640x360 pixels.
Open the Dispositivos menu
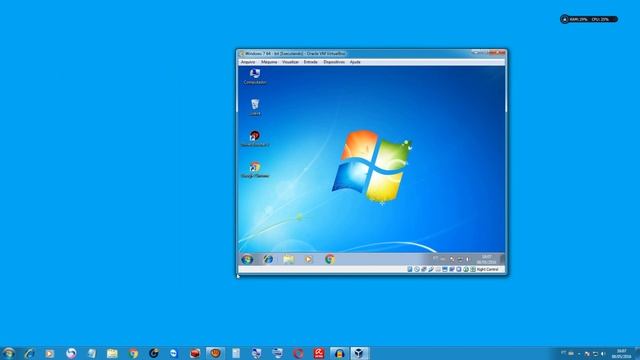334,62
